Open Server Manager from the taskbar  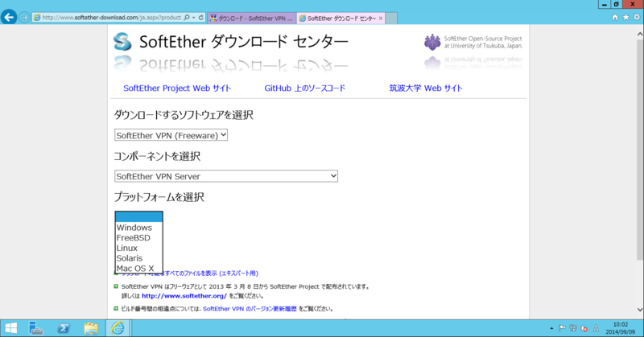tap(36, 328)
